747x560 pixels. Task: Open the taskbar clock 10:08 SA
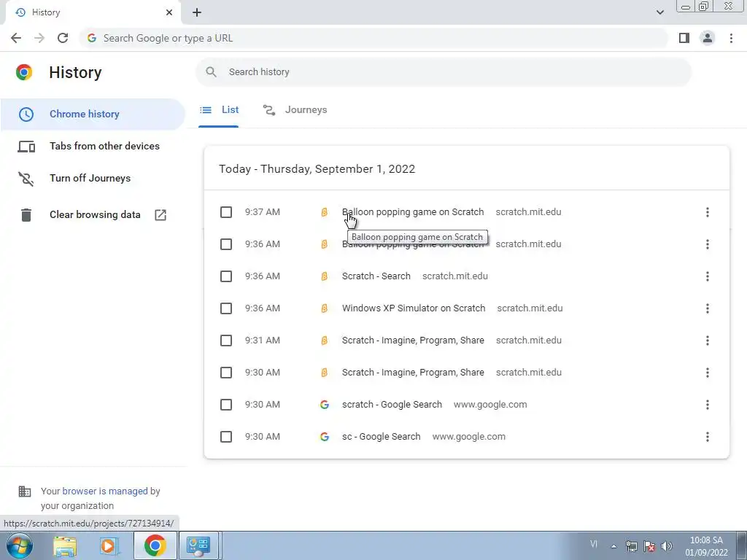tap(706, 546)
